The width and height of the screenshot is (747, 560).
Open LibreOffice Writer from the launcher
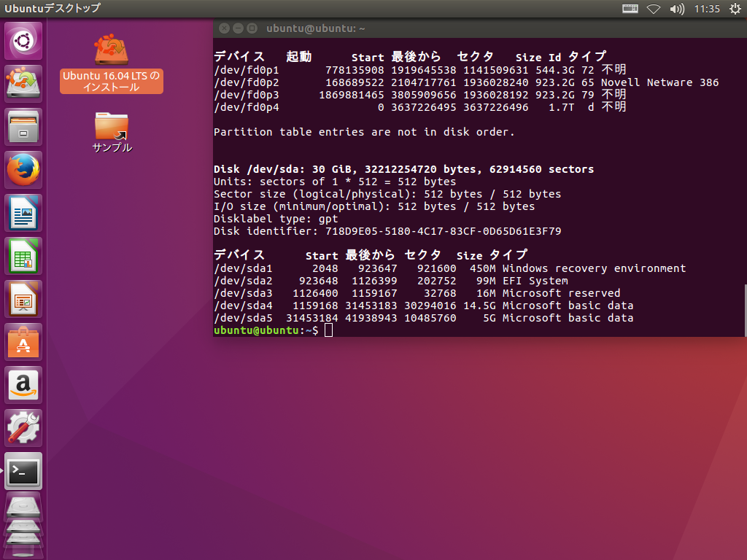23,213
